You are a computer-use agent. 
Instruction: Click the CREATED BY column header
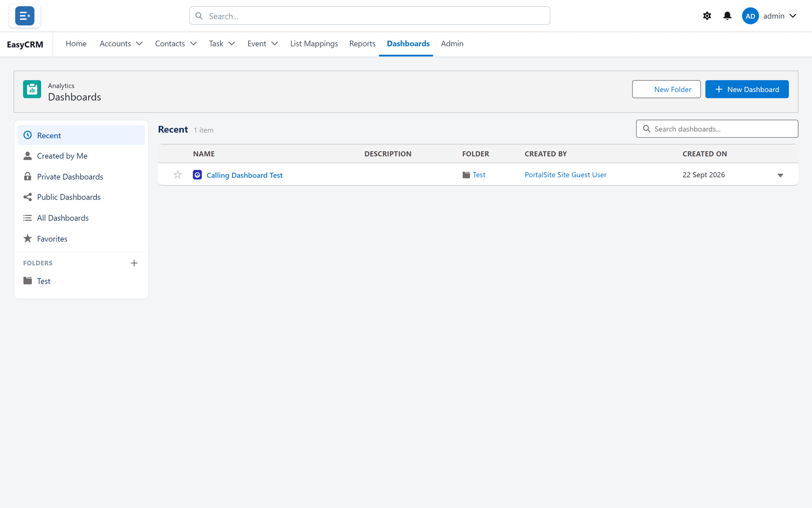click(x=546, y=154)
